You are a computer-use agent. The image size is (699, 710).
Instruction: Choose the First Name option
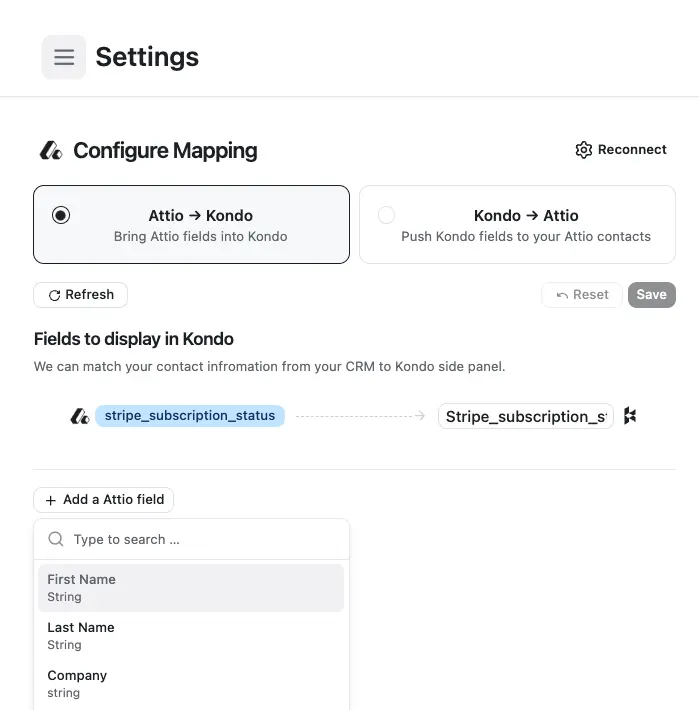191,588
